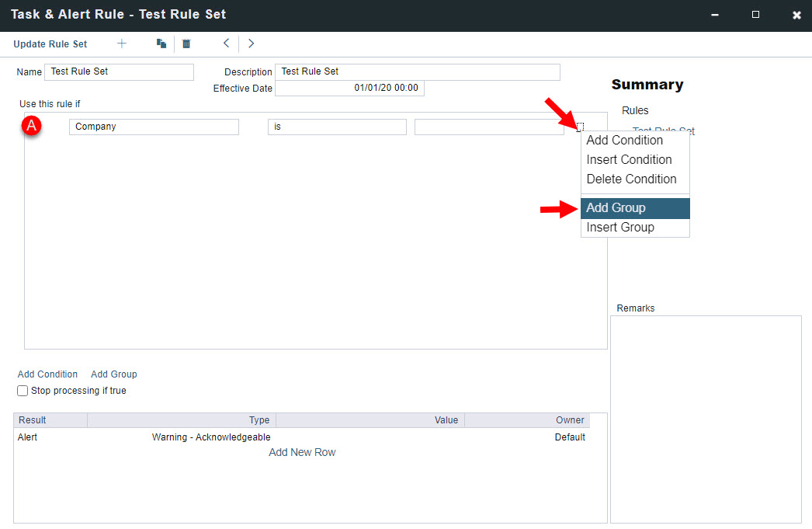The image size is (812, 529).
Task: Edit the Effective Date field
Action: (x=349, y=88)
